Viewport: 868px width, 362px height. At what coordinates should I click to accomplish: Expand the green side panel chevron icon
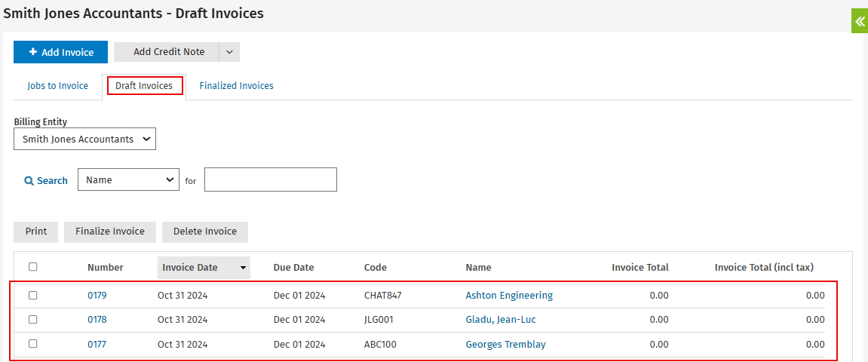(859, 22)
